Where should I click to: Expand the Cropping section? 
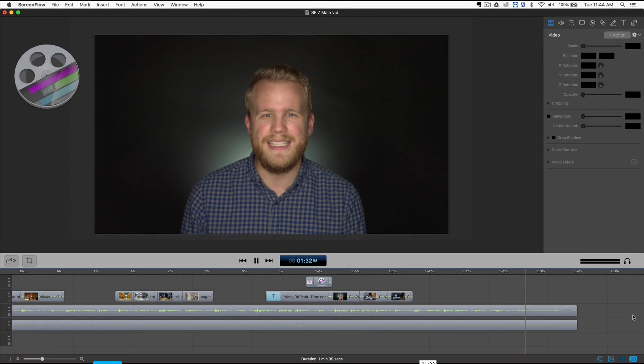(548, 103)
